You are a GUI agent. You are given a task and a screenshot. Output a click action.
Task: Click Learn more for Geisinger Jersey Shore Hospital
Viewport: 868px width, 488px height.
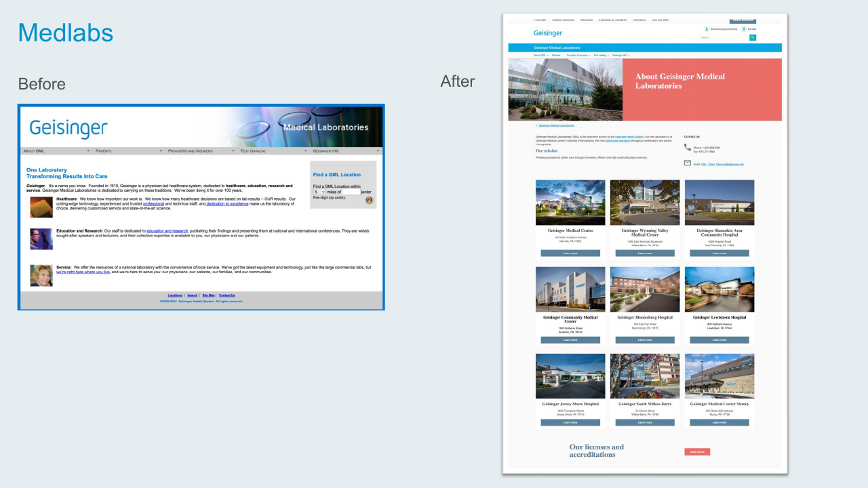(570, 422)
